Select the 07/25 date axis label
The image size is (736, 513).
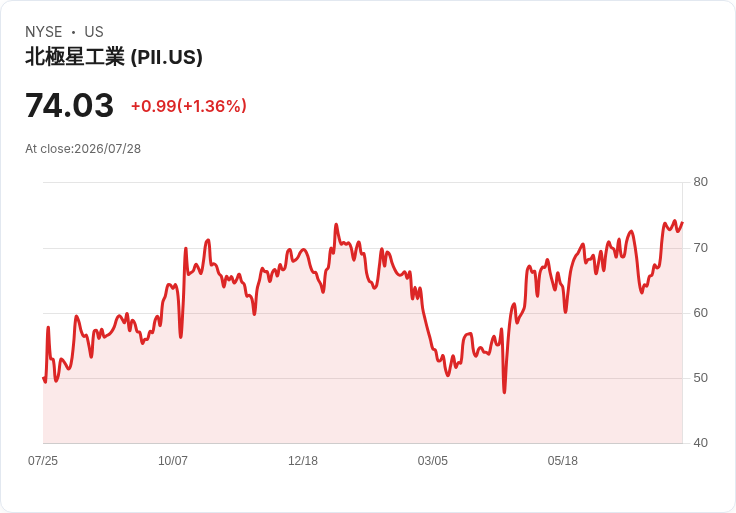point(43,461)
